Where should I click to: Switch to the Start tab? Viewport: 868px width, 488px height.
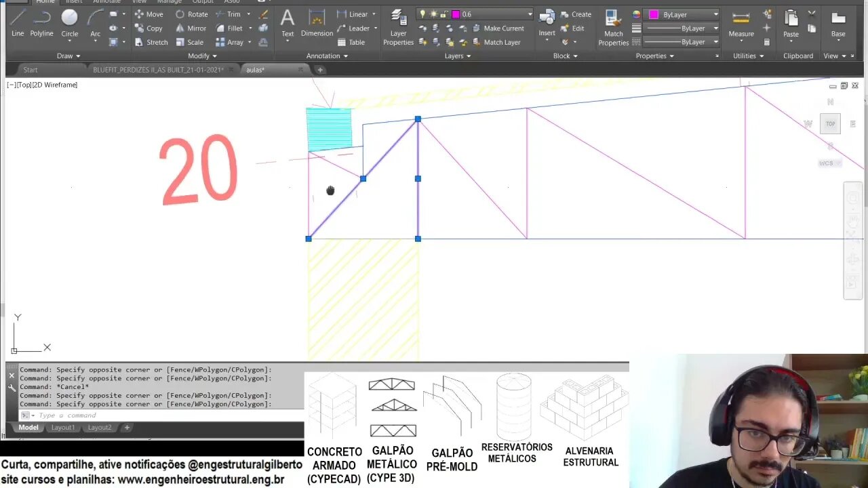click(31, 70)
